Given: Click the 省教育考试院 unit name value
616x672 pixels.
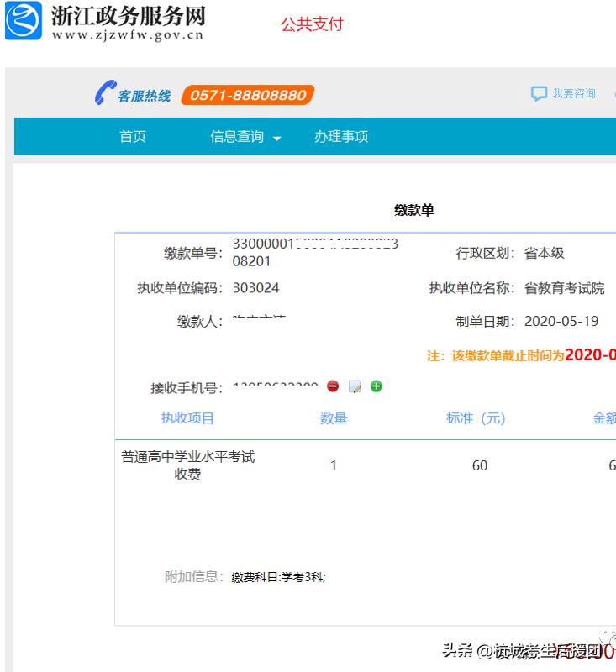Looking at the screenshot, I should tap(564, 288).
